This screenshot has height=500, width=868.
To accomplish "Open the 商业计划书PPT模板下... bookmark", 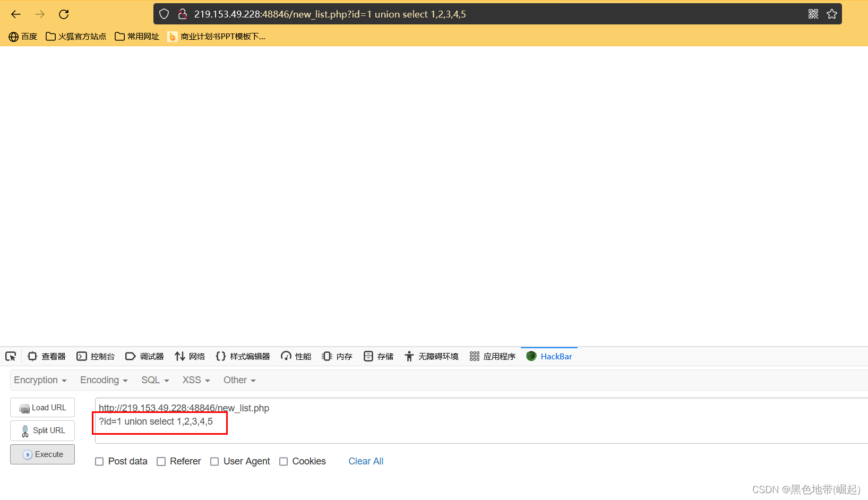I will pyautogui.click(x=216, y=37).
